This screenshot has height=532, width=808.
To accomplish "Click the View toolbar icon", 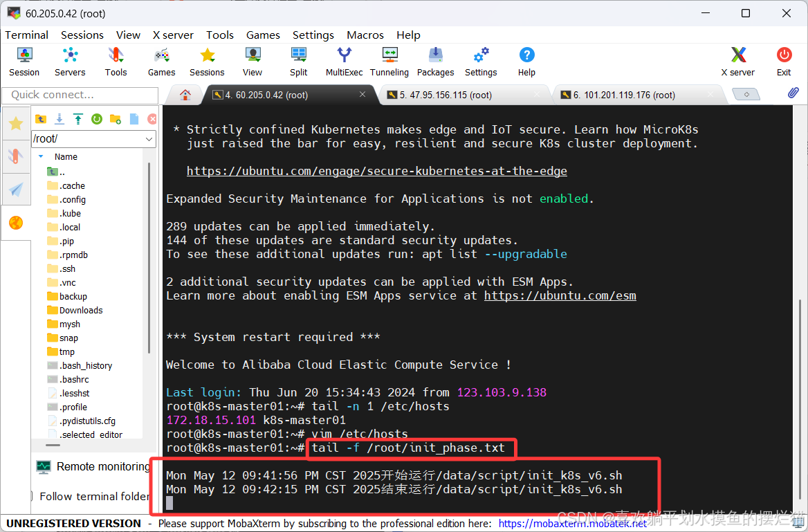I will coord(252,62).
